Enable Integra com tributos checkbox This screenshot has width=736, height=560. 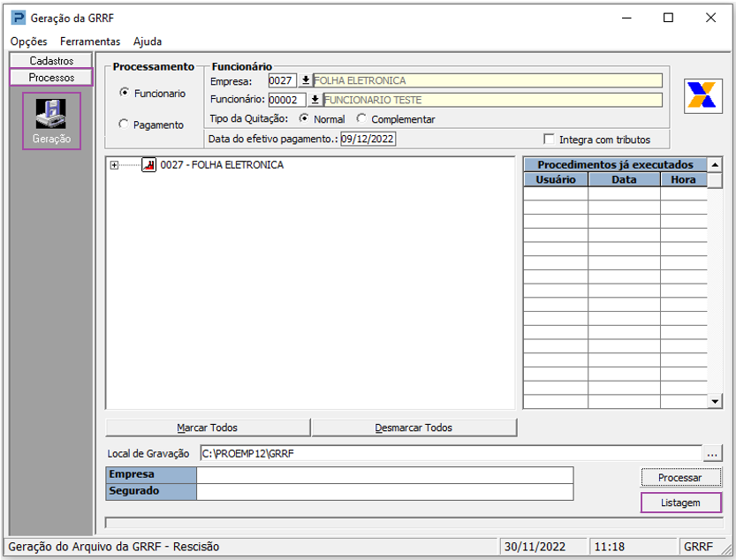[550, 140]
